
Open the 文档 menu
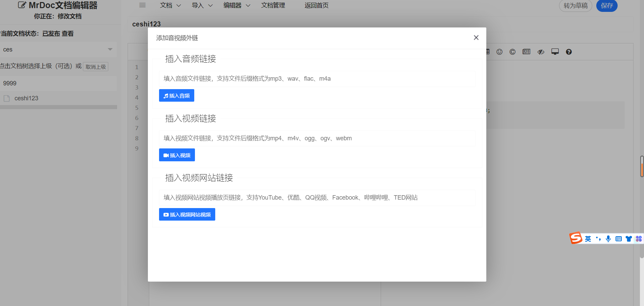pyautogui.click(x=170, y=5)
